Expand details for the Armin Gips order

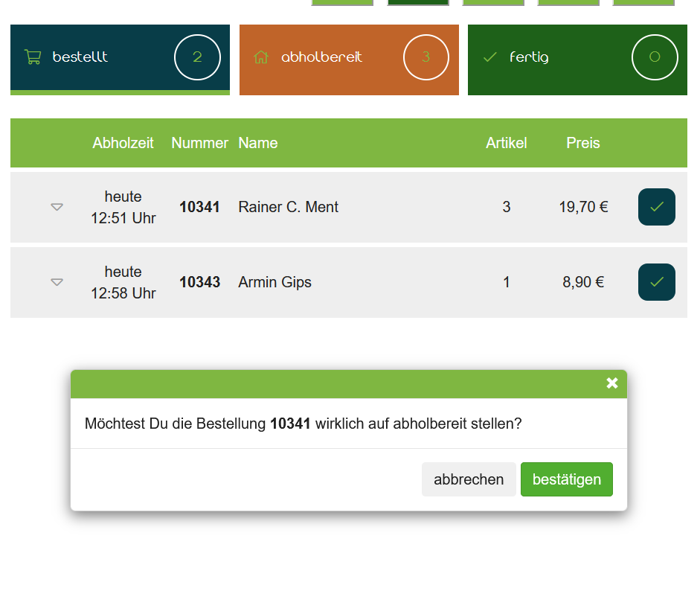tap(57, 282)
